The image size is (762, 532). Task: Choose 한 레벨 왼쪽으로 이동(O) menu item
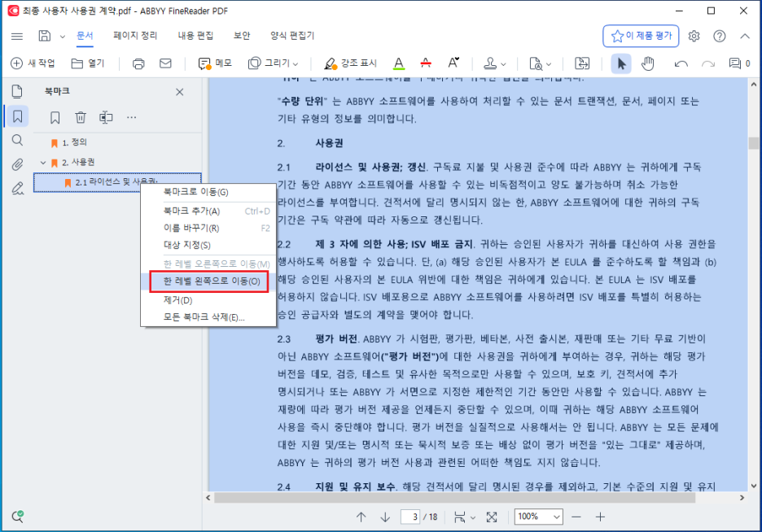[209, 281]
